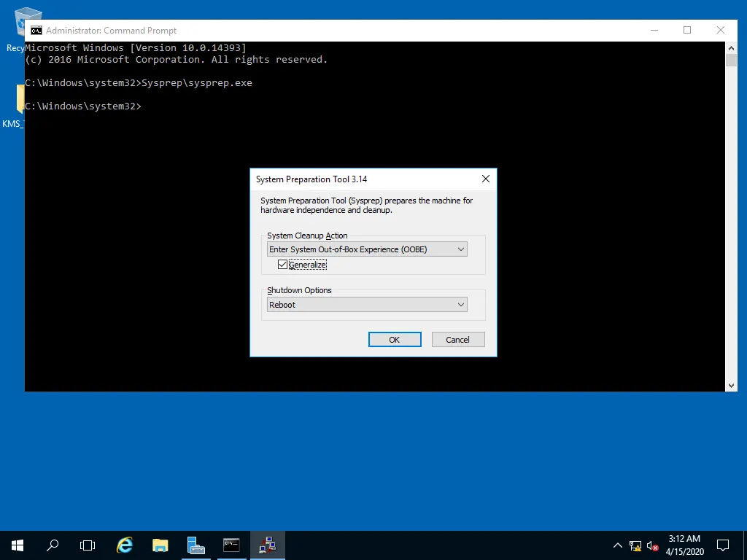The image size is (747, 560).
Task: Open taskbar Search magnifier
Action: 53,545
